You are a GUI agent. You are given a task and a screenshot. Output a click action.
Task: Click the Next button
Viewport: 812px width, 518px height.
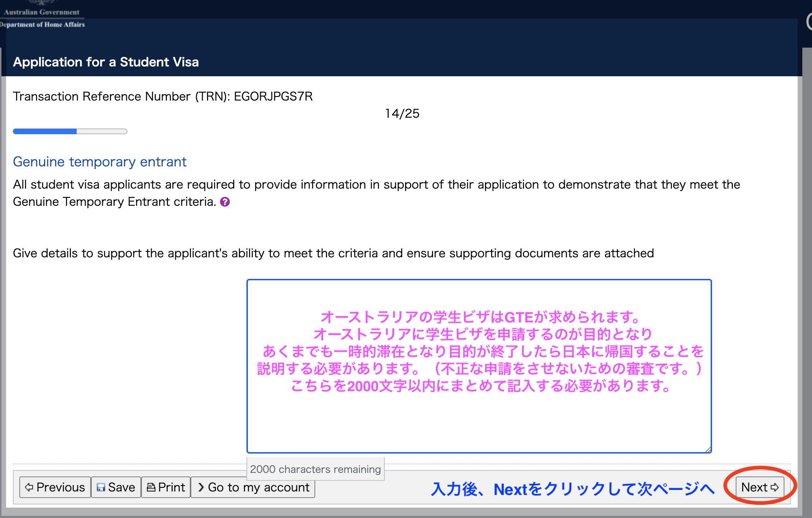click(x=760, y=487)
